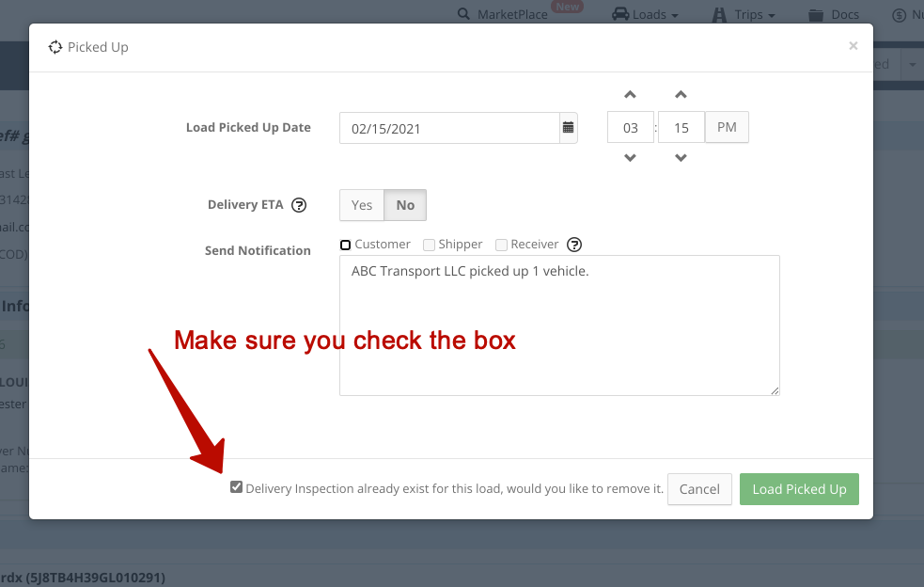Decrease the hour value
924x587 pixels.
point(630,157)
